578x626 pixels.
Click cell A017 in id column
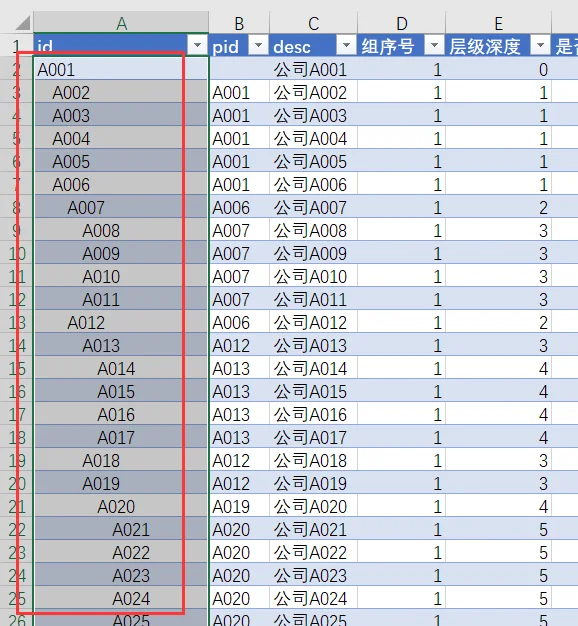click(121, 438)
